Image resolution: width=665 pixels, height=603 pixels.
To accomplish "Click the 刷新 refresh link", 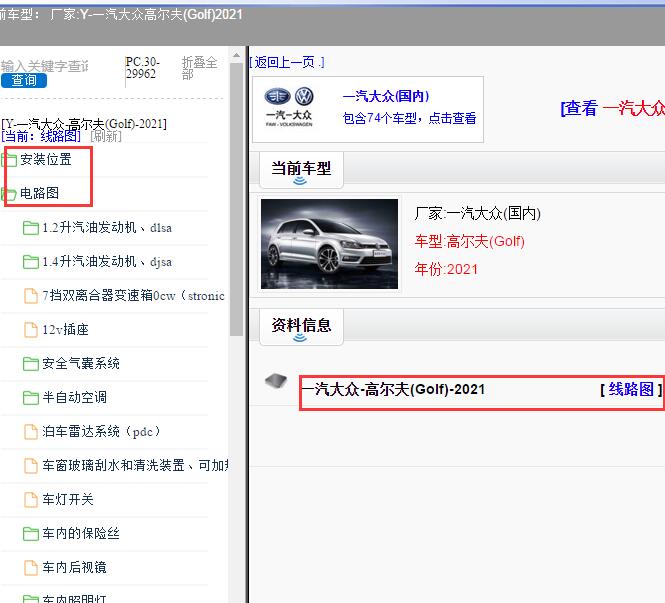I will [x=106, y=136].
